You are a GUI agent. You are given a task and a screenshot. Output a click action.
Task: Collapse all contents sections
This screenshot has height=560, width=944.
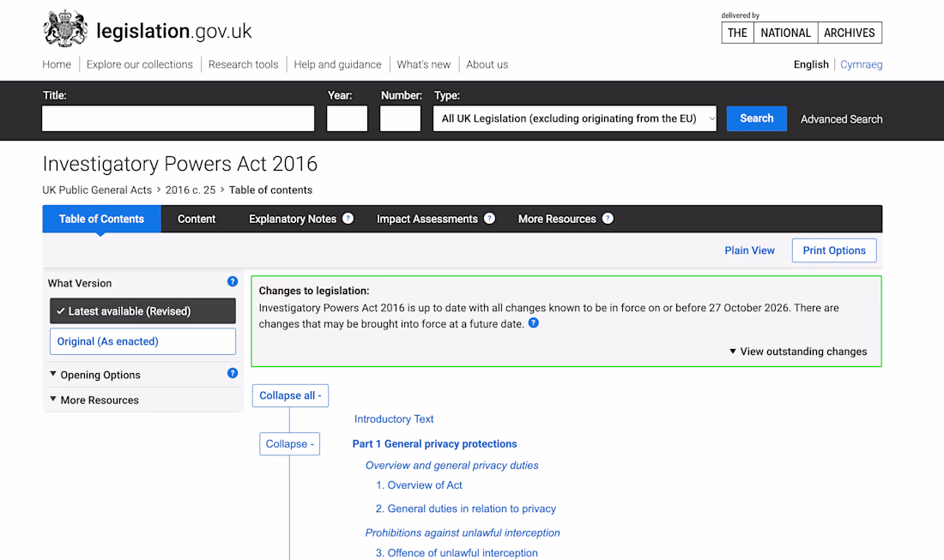290,396
